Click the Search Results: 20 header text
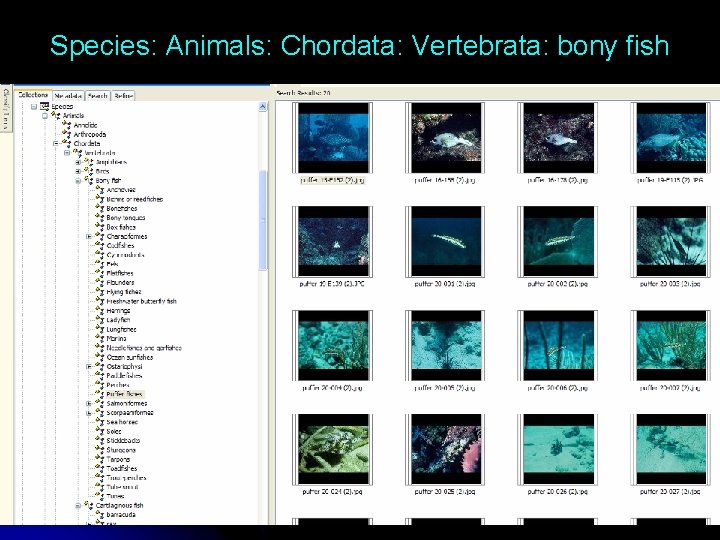This screenshot has height=540, width=720. tap(303, 93)
